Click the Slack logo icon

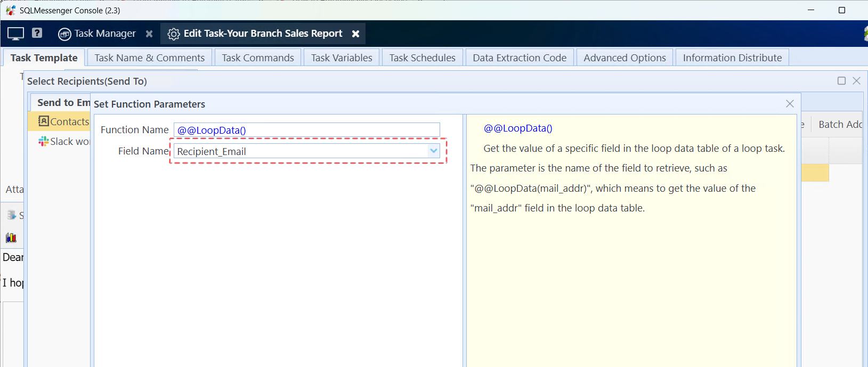(x=43, y=141)
